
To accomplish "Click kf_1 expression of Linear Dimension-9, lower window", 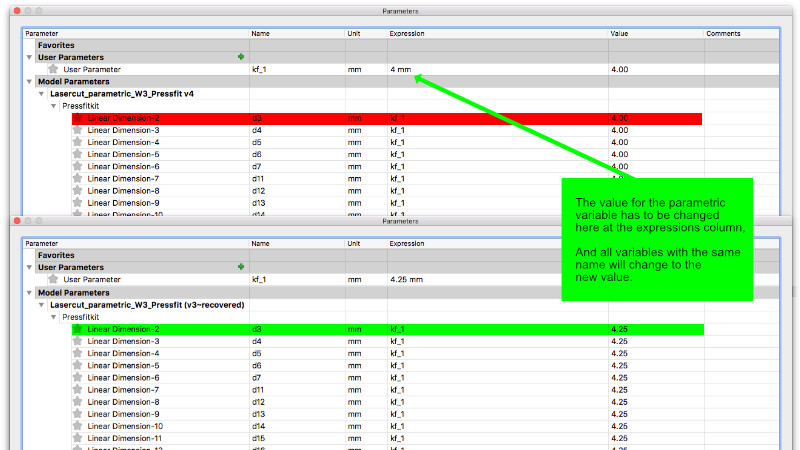I will (397, 414).
